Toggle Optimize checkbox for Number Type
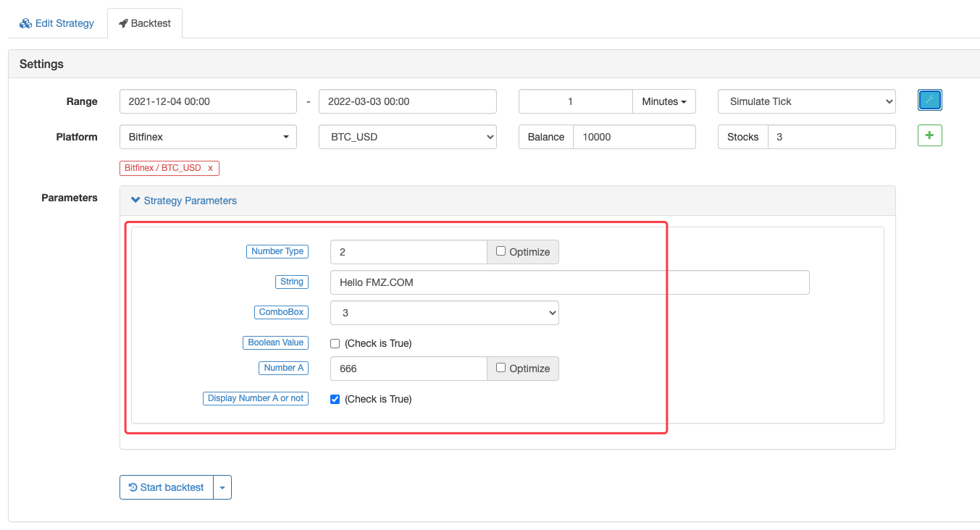 [x=501, y=251]
